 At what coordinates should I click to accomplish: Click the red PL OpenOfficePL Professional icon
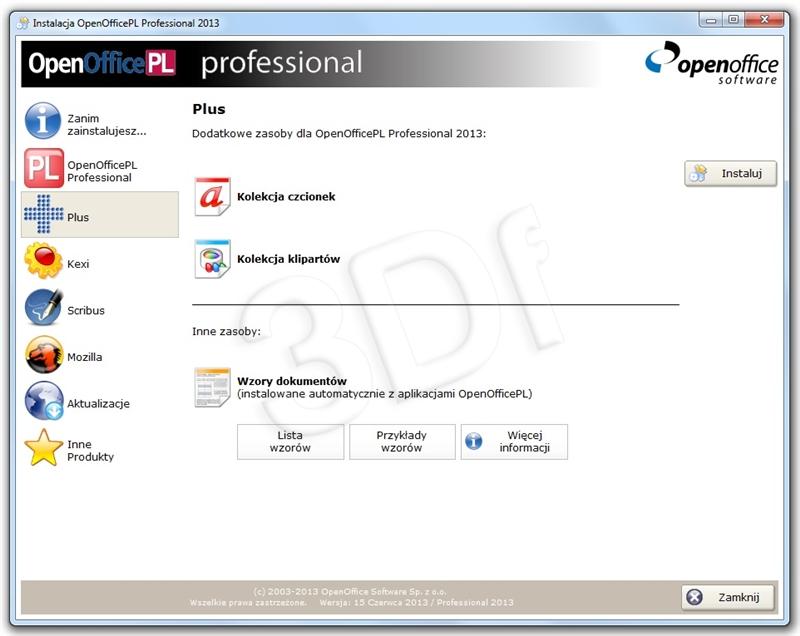pos(44,168)
